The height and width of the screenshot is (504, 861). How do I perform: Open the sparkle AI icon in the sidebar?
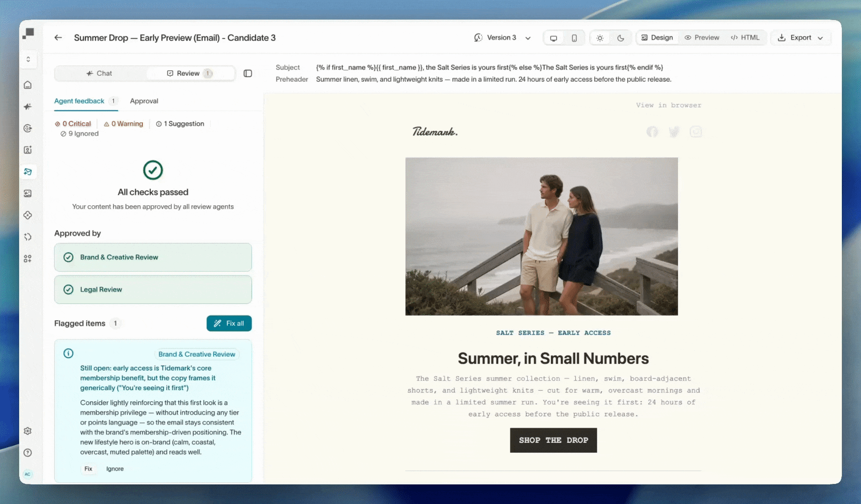tap(28, 106)
